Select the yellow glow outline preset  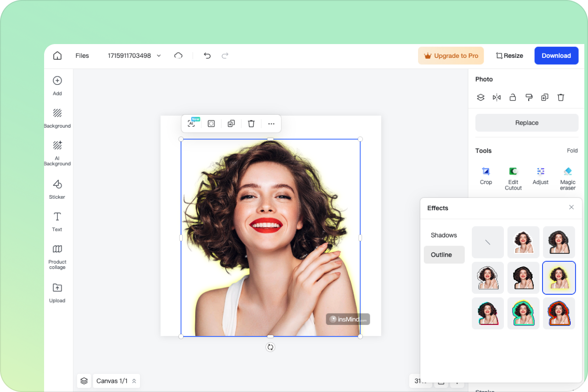tap(559, 278)
